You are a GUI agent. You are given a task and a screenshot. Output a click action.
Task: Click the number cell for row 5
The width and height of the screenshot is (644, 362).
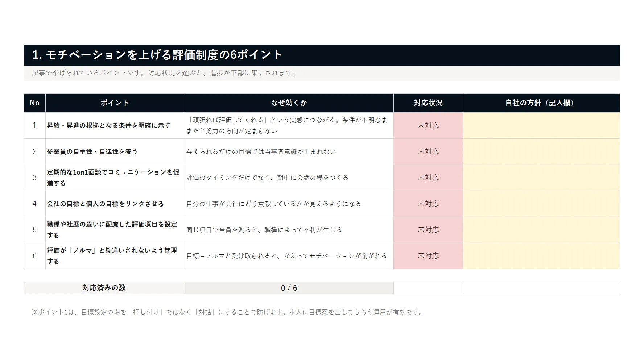pos(34,230)
